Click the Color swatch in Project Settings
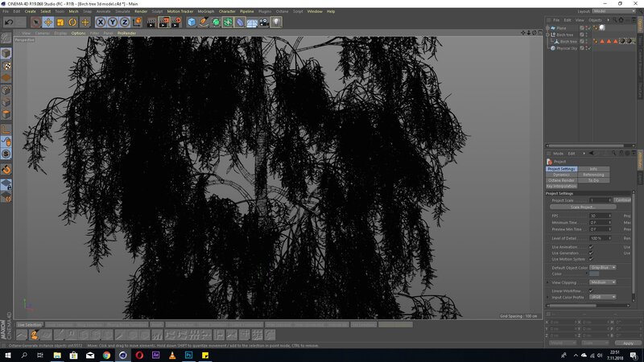Screen dimensions: 644x362 tap(594, 274)
